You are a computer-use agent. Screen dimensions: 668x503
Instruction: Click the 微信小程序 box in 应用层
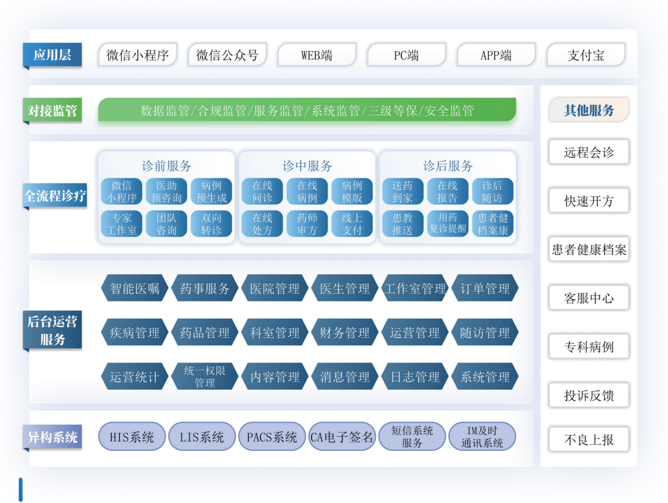[x=138, y=55]
